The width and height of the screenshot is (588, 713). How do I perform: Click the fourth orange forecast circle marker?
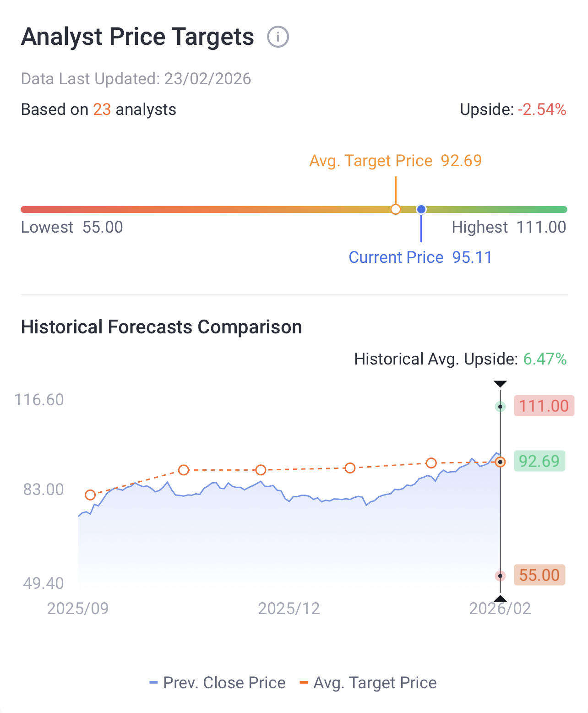(x=350, y=468)
